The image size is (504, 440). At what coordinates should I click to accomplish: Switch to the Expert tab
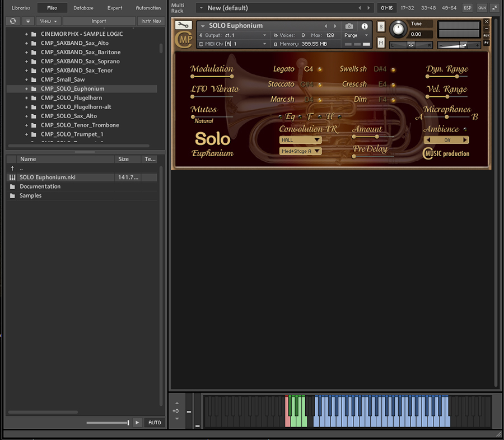pyautogui.click(x=115, y=8)
